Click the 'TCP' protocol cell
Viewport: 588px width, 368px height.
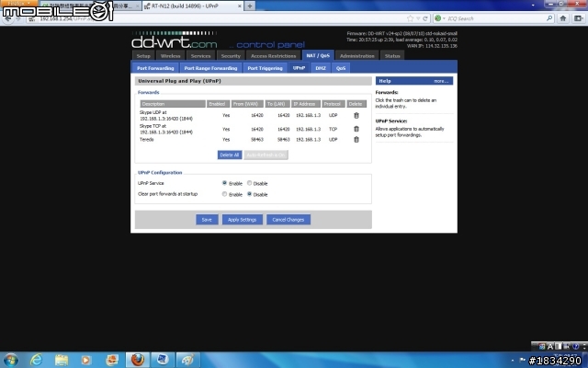(x=333, y=129)
